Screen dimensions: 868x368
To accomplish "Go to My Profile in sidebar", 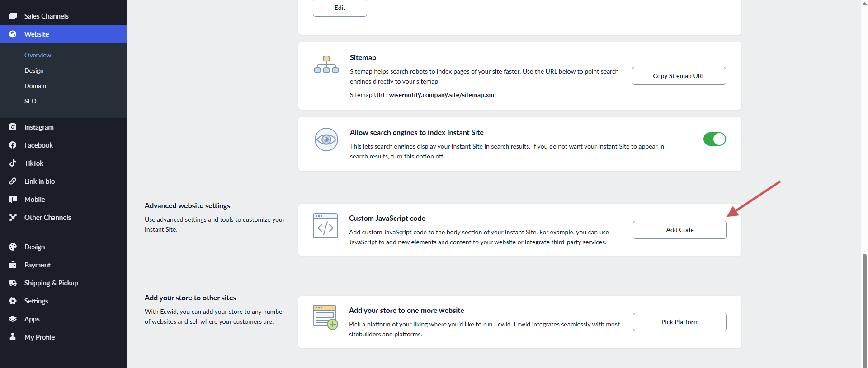I will click(x=39, y=337).
